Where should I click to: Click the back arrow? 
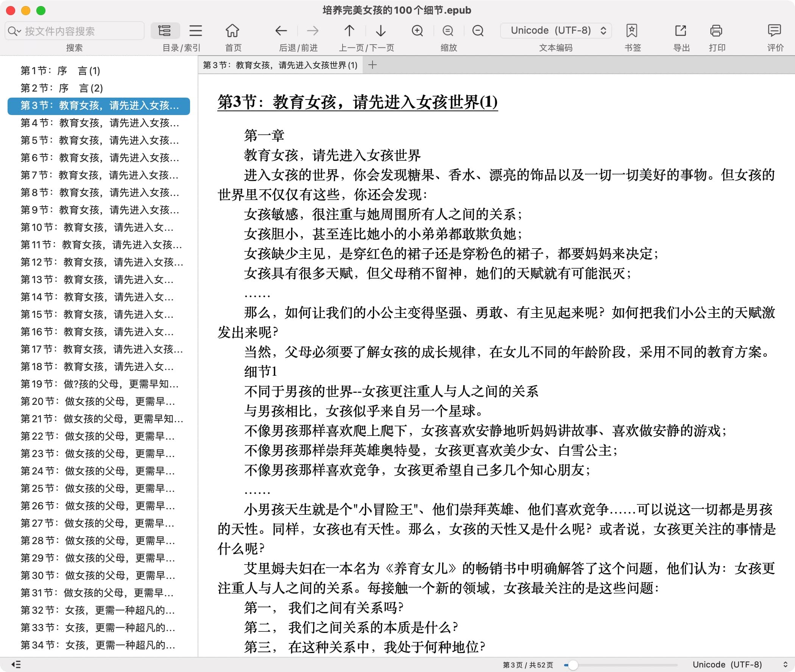tap(281, 31)
